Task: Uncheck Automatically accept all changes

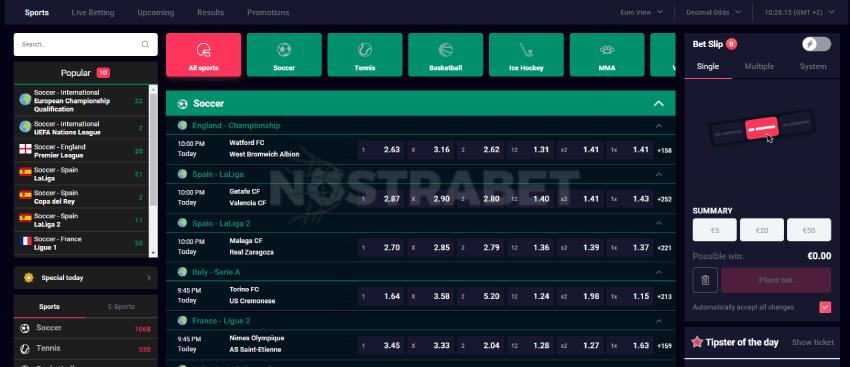Action: pos(825,307)
